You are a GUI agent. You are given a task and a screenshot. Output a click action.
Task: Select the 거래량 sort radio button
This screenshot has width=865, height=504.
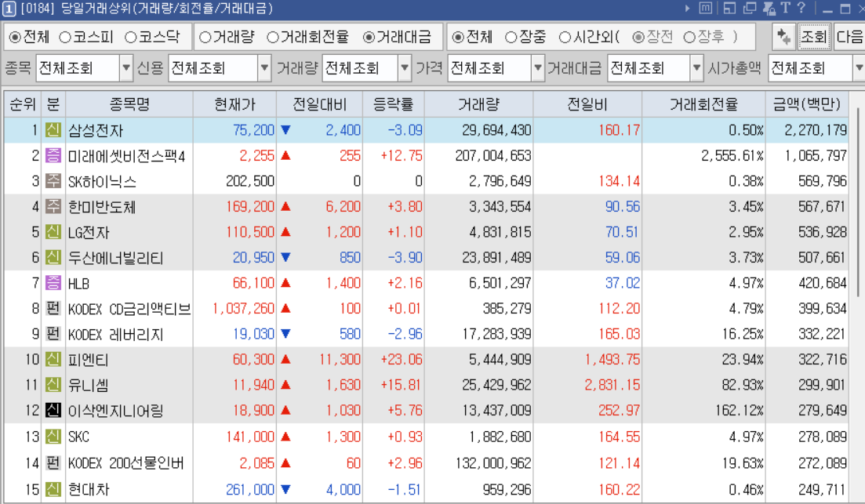[205, 37]
